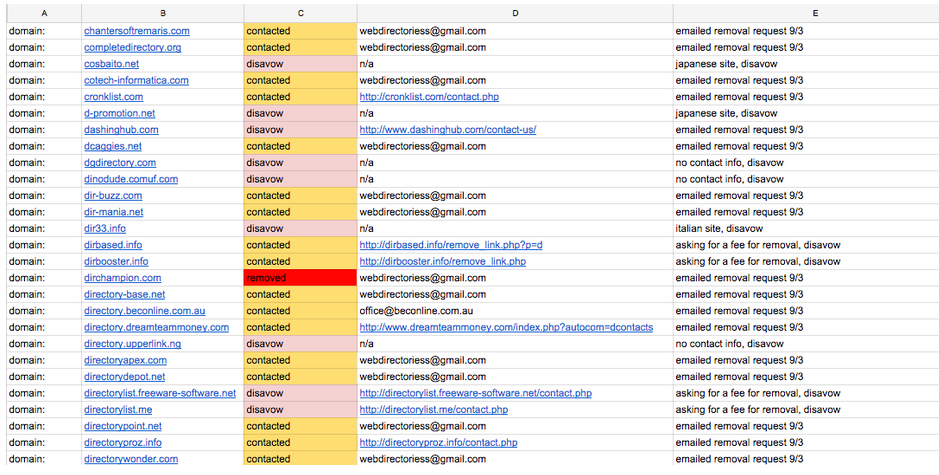Viewport: 939px width, 475px height.
Task: Click column E header
Action: click(x=805, y=12)
